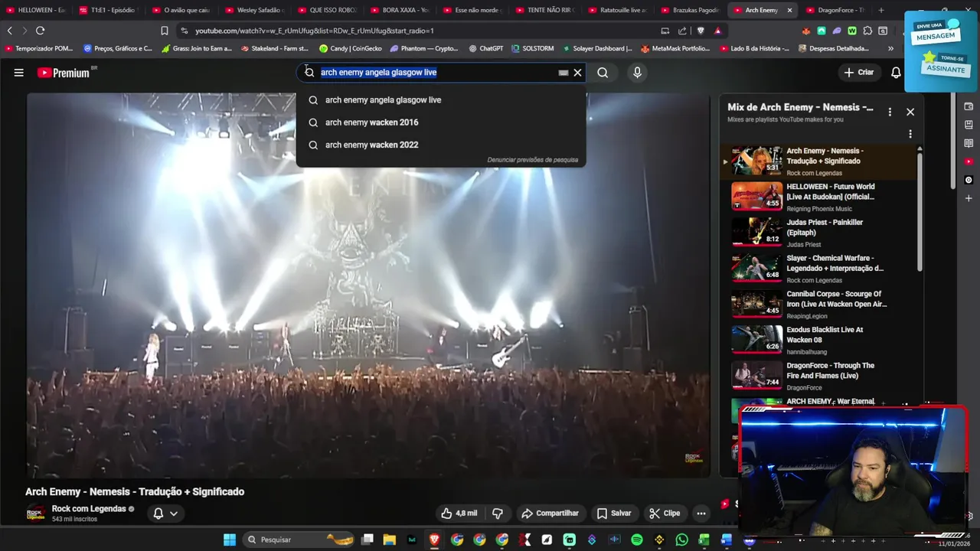Select suggestion 'arch enemy wacken 2016'
The image size is (980, 551).
pos(441,122)
